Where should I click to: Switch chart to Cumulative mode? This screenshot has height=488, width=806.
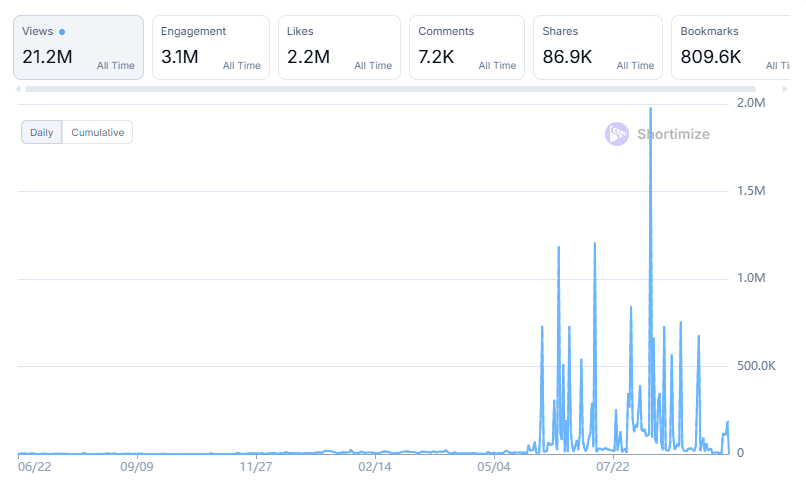click(x=97, y=132)
